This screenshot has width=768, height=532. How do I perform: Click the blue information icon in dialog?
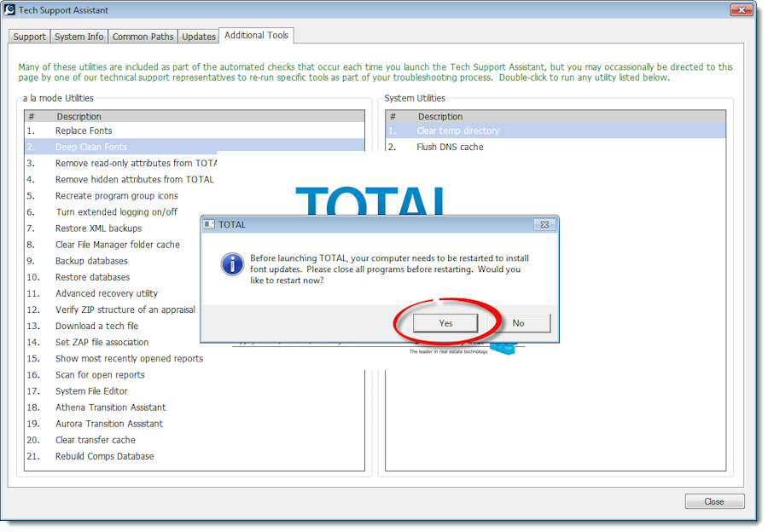(x=232, y=264)
